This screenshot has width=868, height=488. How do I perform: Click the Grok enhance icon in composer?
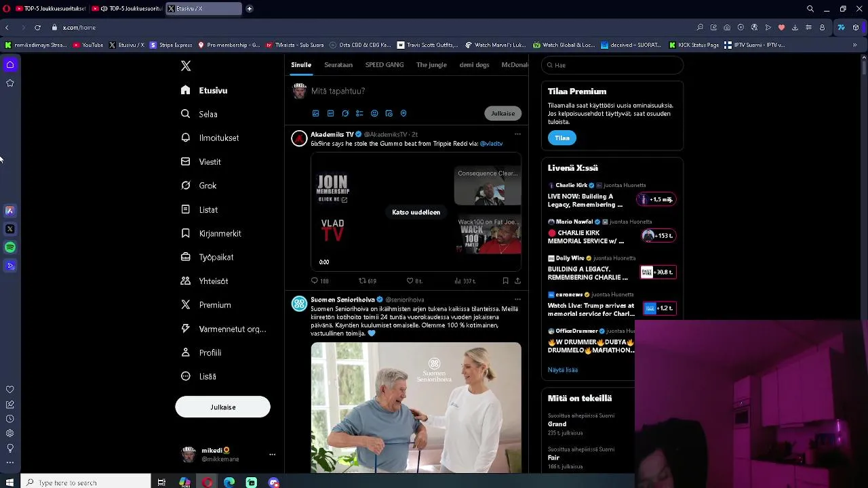pyautogui.click(x=345, y=113)
